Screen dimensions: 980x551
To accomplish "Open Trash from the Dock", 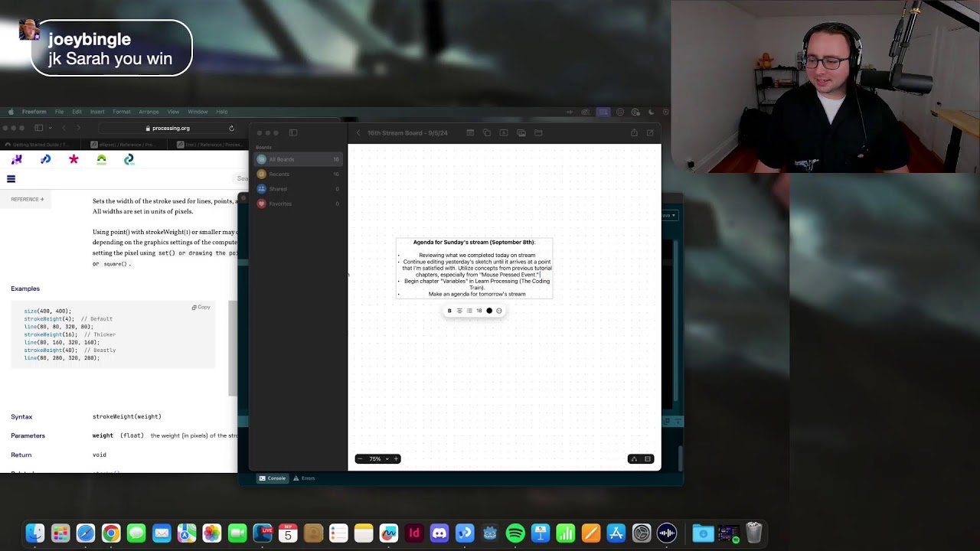I will coord(754,533).
